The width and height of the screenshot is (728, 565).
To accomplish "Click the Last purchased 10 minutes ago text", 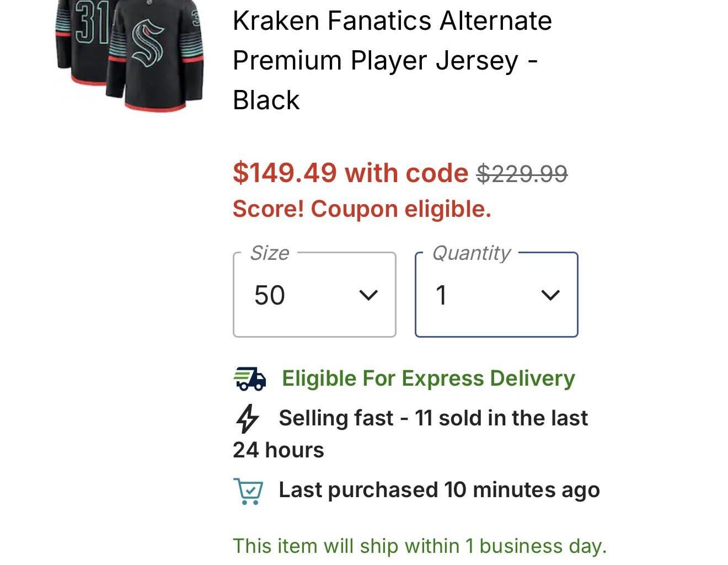I will [x=439, y=490].
